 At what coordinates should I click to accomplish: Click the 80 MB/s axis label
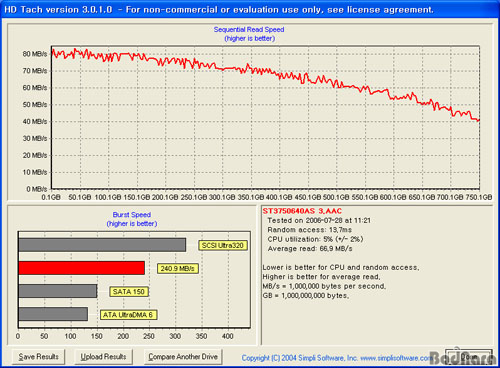35,54
